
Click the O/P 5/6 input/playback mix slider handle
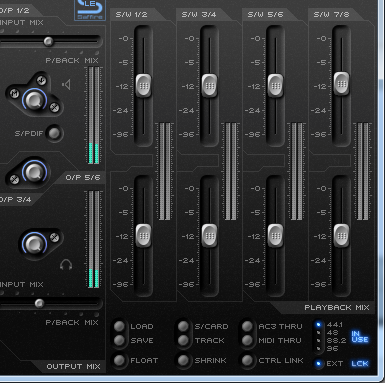(x=39, y=303)
